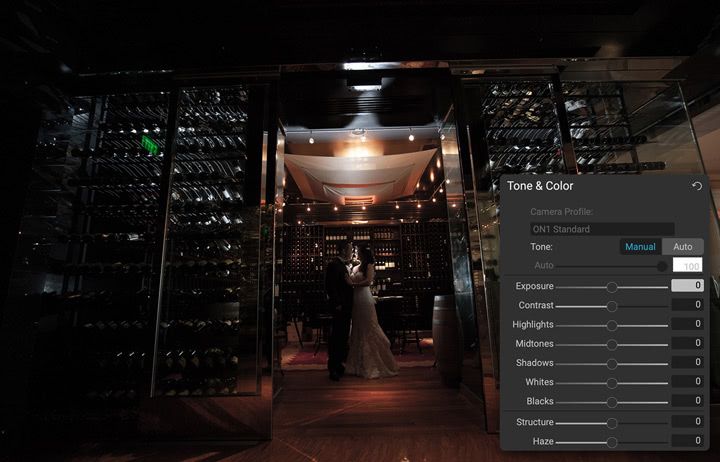720x462 pixels.
Task: Click the Exposure value field
Action: [687, 285]
